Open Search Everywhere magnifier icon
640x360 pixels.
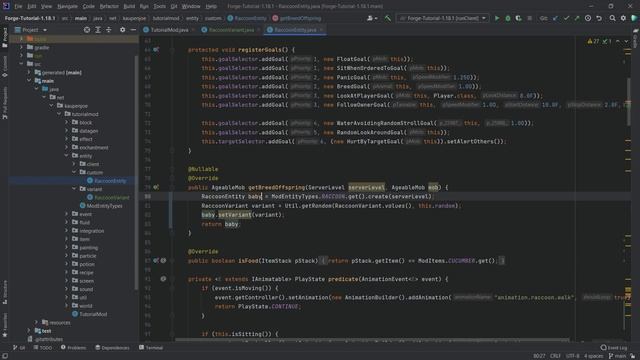613,18
